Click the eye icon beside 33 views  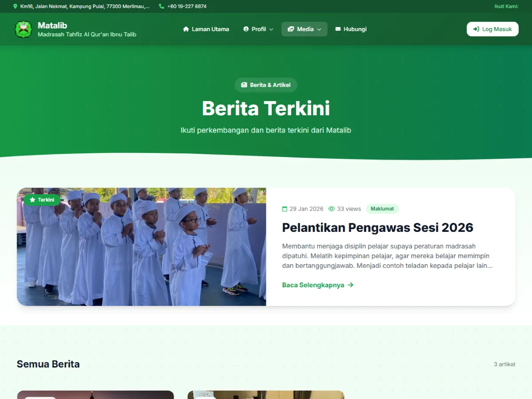coord(331,209)
